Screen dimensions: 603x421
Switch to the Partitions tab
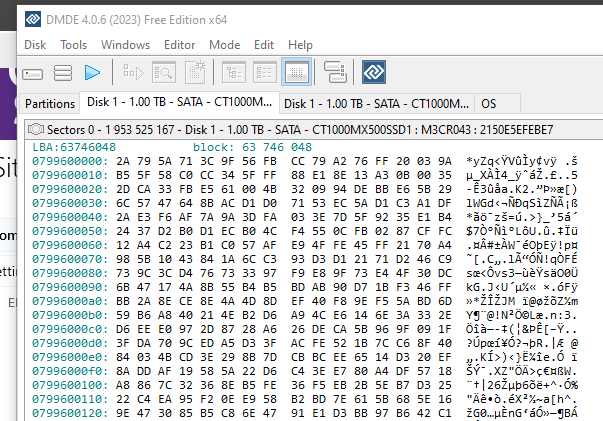pos(50,103)
